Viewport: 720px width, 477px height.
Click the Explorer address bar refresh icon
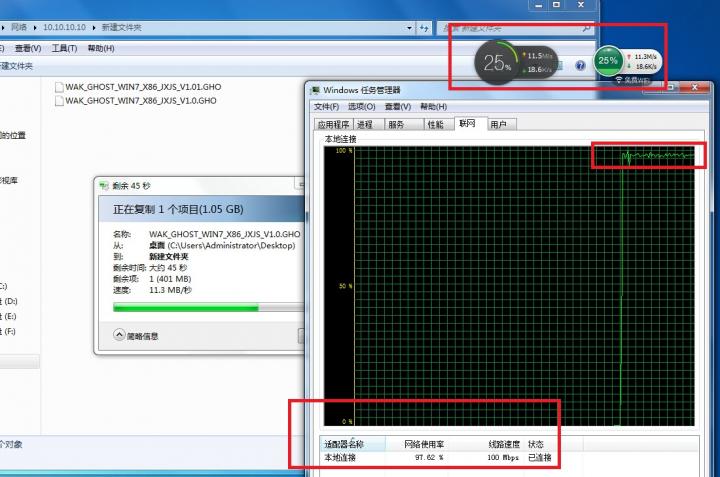pyautogui.click(x=424, y=28)
